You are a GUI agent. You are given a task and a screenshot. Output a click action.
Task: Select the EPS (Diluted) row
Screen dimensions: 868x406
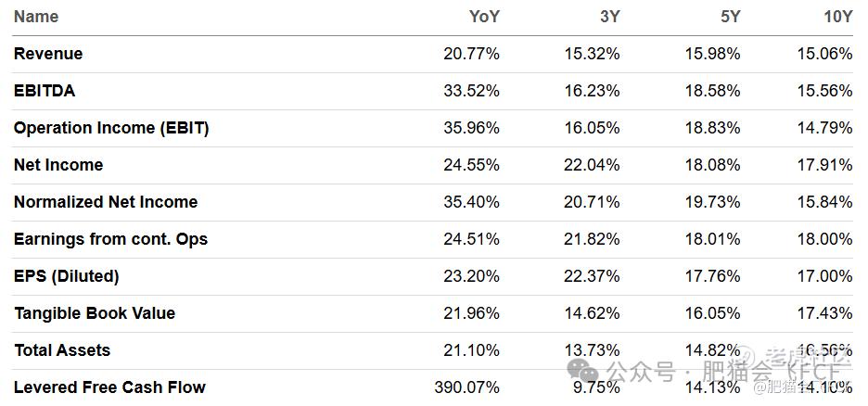(433, 276)
